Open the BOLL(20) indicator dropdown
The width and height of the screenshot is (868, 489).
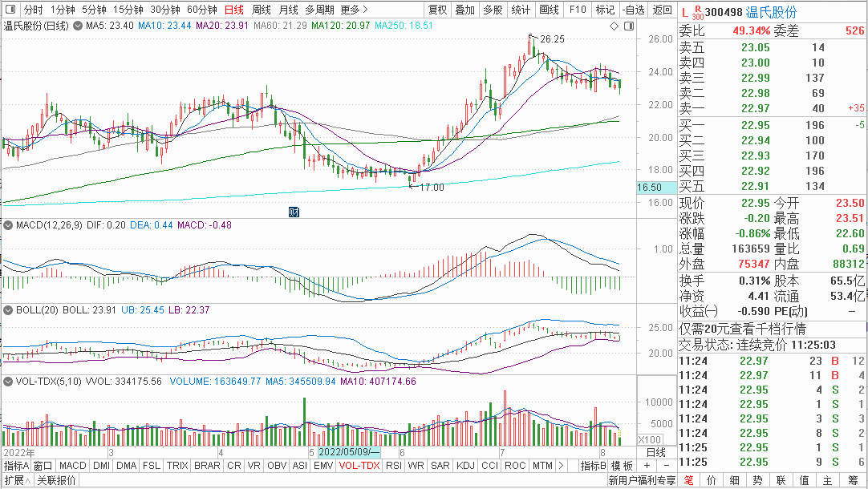click(8, 310)
